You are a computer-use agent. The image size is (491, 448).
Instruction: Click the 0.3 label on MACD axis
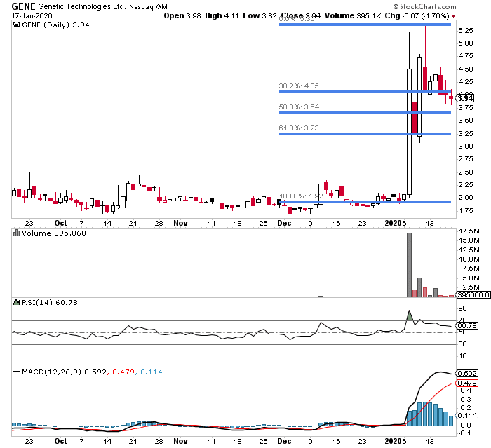pos(466,399)
